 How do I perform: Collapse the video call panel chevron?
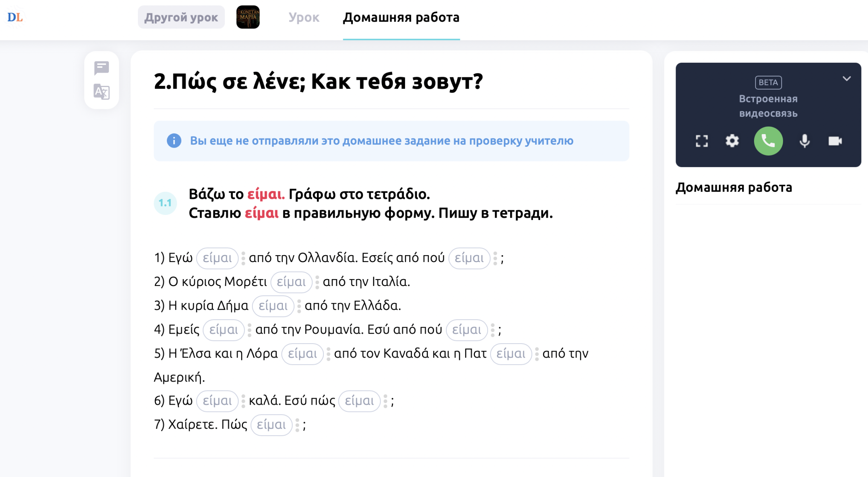coord(846,79)
